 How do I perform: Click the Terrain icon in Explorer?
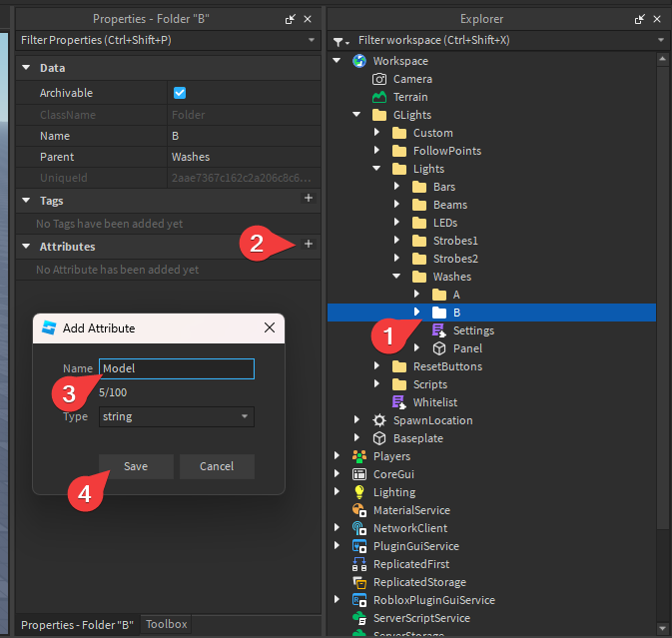click(379, 97)
